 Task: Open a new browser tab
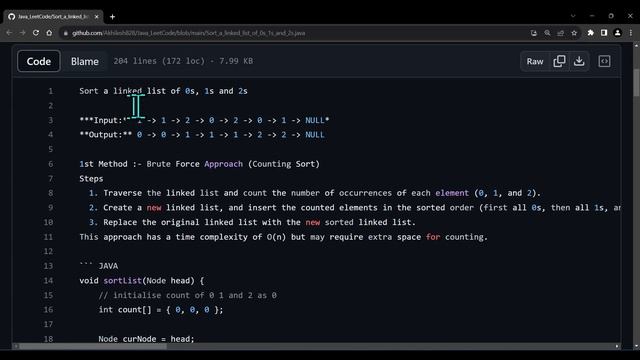112,17
